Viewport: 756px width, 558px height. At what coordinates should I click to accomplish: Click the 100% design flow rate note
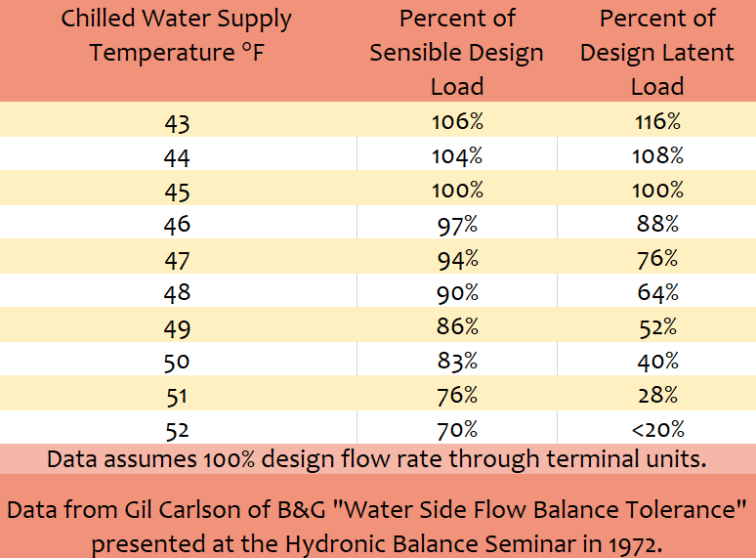(377, 459)
